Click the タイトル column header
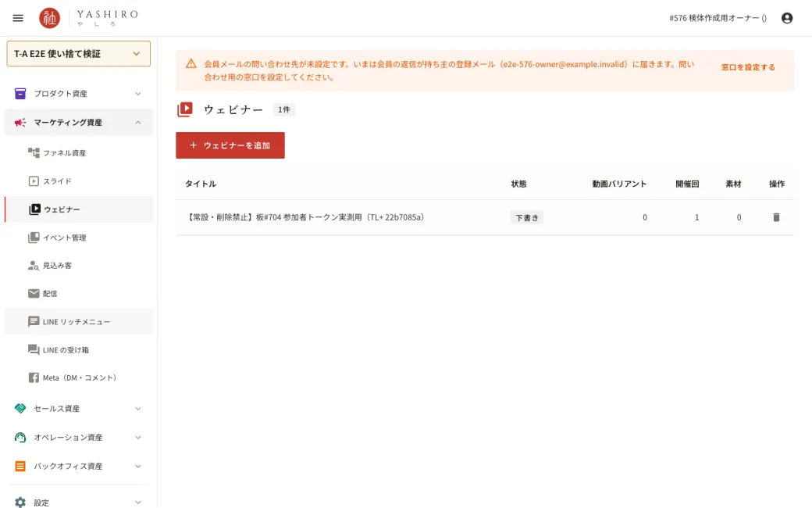This screenshot has height=508, width=812. tap(201, 184)
